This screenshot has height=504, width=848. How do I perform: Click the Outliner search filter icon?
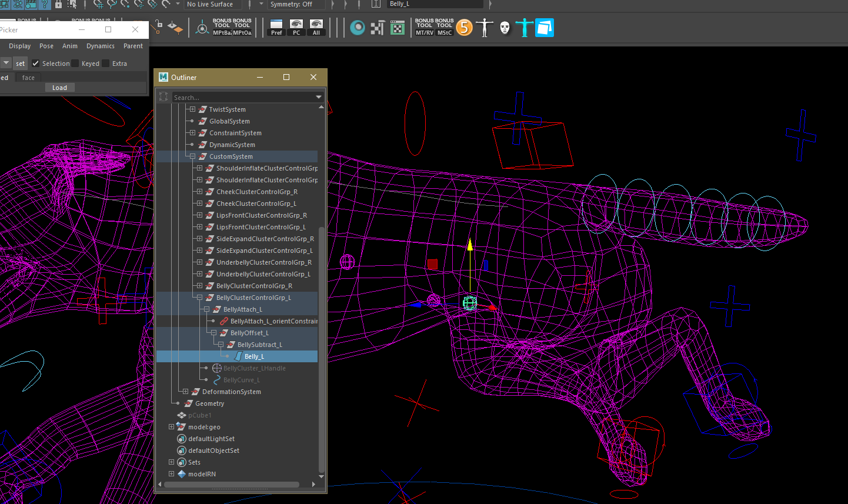pyautogui.click(x=163, y=96)
